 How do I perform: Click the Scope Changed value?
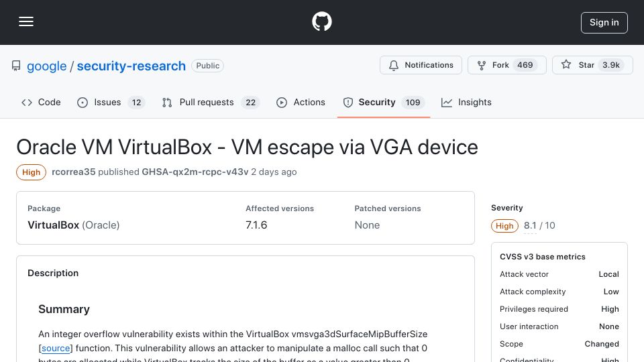pos(602,344)
